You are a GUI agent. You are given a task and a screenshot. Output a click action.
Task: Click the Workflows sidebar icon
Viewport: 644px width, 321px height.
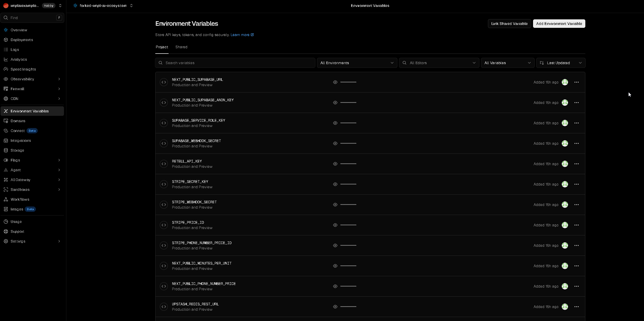click(6, 199)
